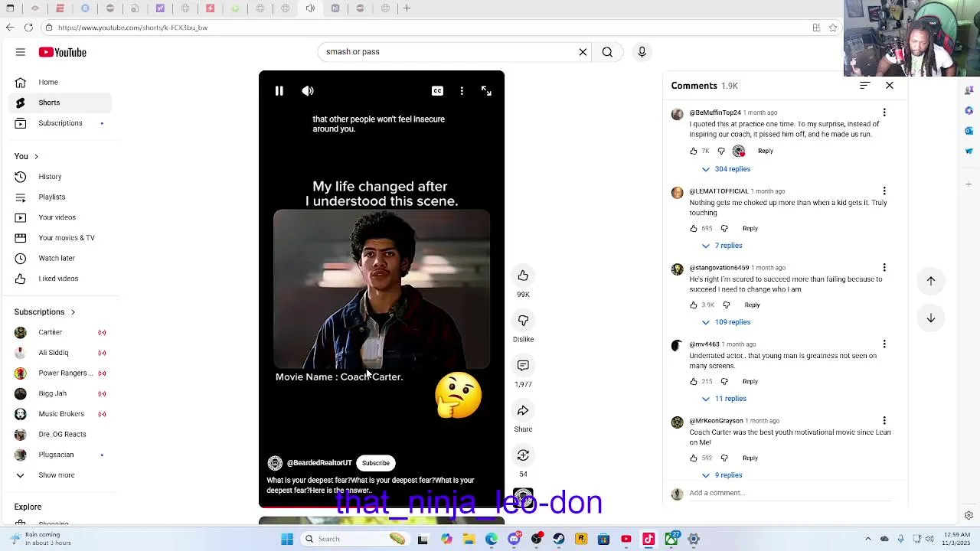Open options menu for stangovation6459 comment
This screenshot has width=980, height=551.
point(884,268)
